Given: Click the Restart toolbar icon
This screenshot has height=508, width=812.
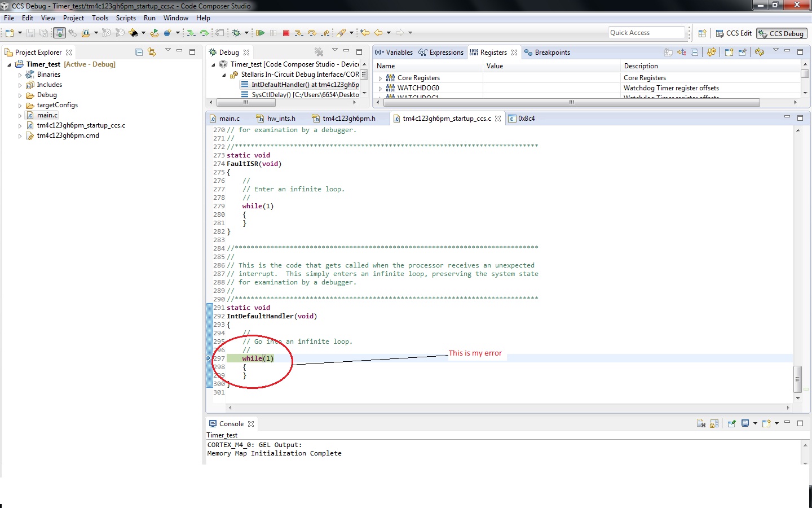Looking at the screenshot, I should pyautogui.click(x=154, y=33).
